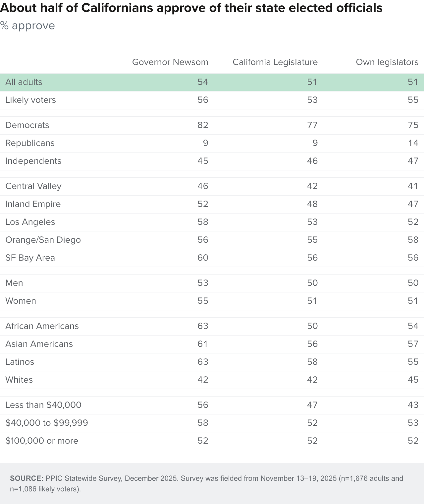Select the Inland Empire row label
Viewport: 424px width, 504px height.
tap(33, 204)
